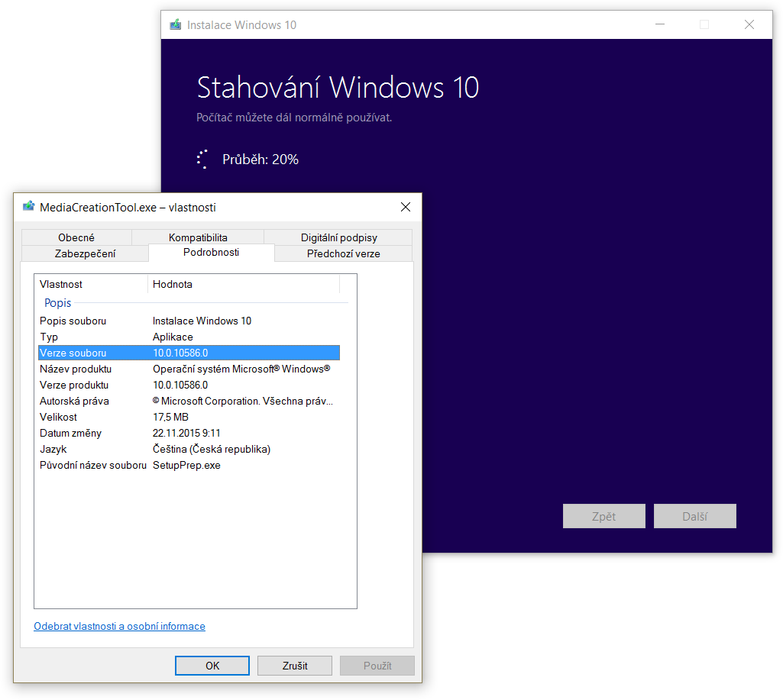This screenshot has width=783, height=700.
Task: Select the 'Jazyk' property row
Action: [x=189, y=449]
